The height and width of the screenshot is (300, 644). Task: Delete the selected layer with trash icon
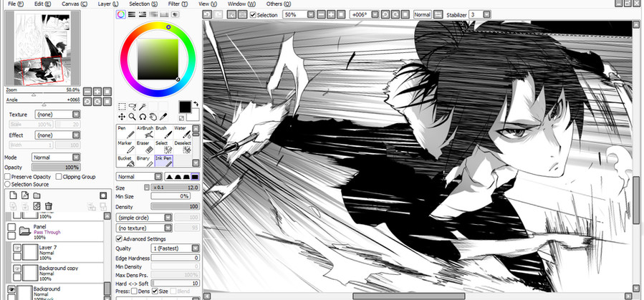(49, 205)
